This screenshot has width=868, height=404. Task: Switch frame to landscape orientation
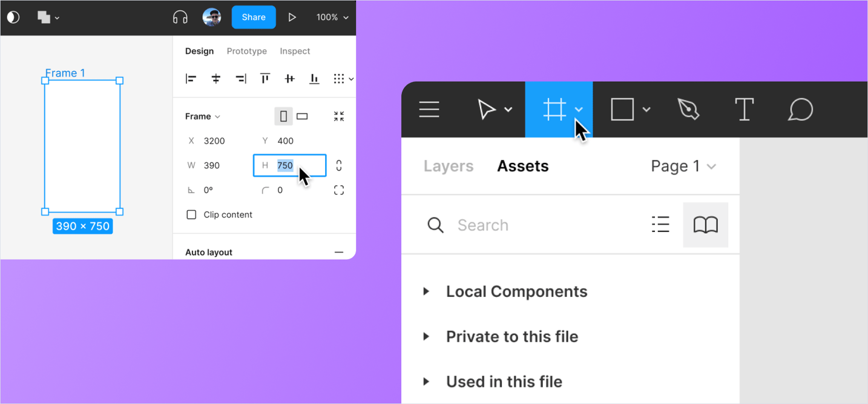(x=301, y=116)
